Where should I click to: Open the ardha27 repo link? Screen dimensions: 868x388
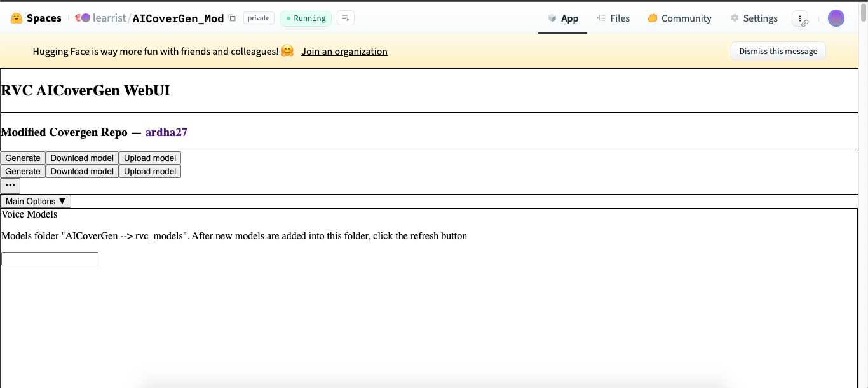pyautogui.click(x=166, y=132)
